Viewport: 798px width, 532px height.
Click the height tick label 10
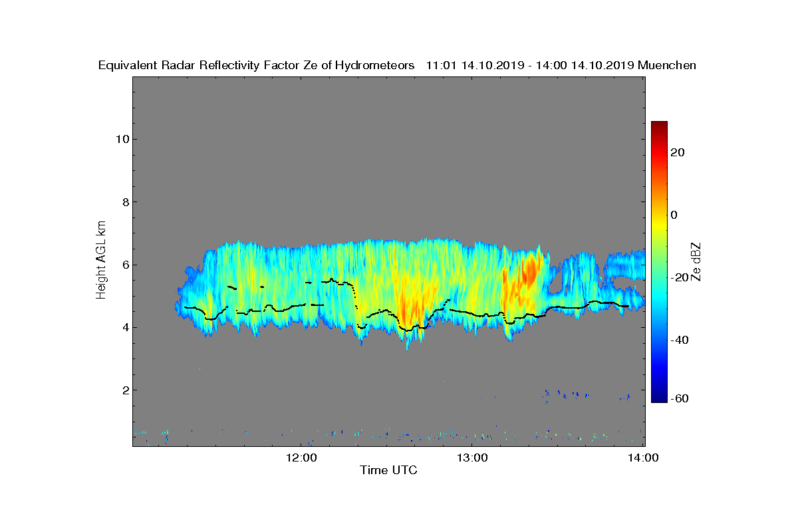coord(121,139)
